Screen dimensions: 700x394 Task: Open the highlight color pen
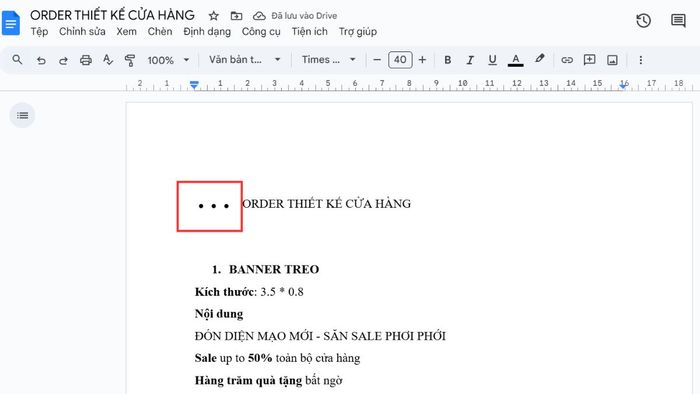(540, 59)
